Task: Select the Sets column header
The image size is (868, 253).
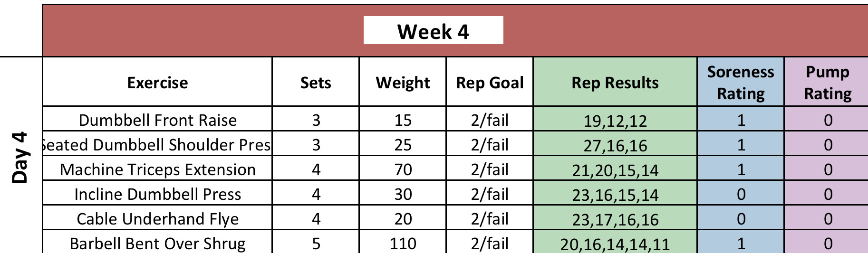Action: click(316, 83)
